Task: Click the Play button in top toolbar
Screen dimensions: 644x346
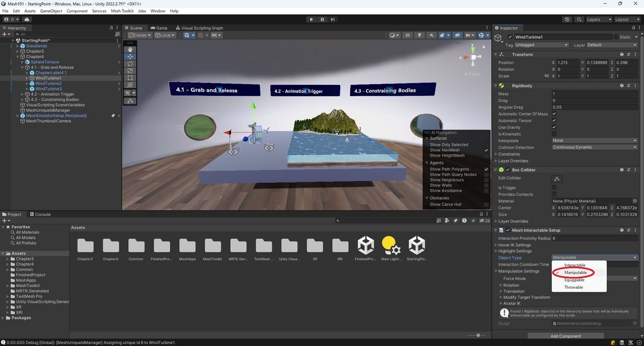Action: click(x=311, y=19)
